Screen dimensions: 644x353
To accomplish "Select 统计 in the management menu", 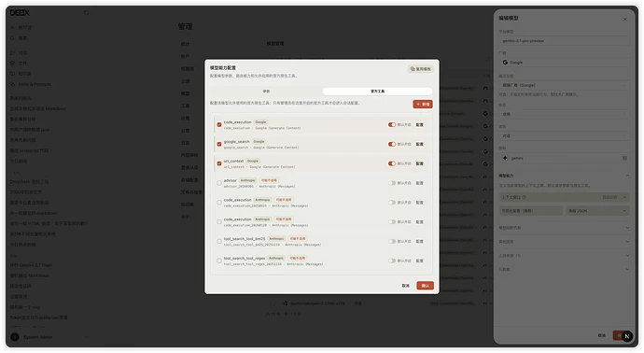I will (x=185, y=44).
